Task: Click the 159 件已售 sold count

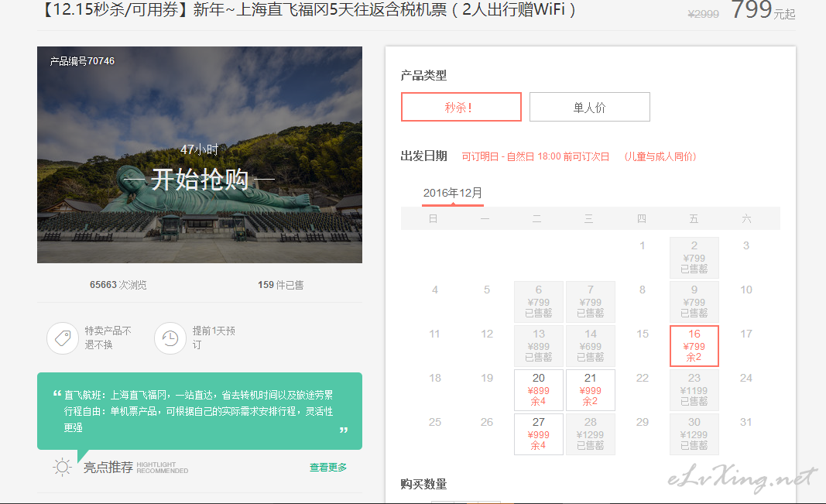Action: tap(281, 285)
